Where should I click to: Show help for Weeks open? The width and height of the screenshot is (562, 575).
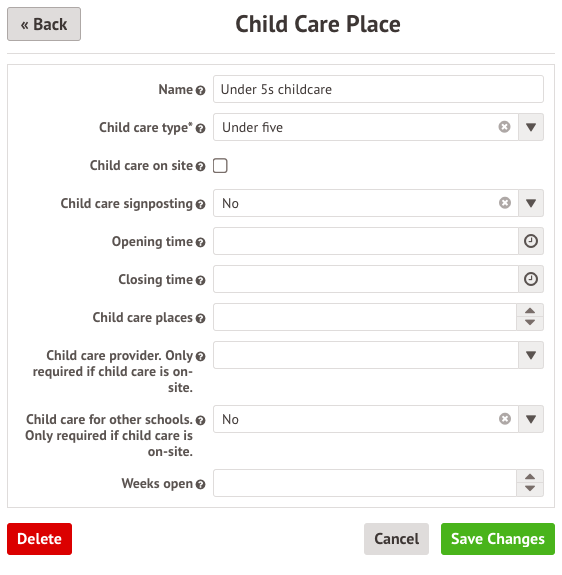[x=200, y=484]
